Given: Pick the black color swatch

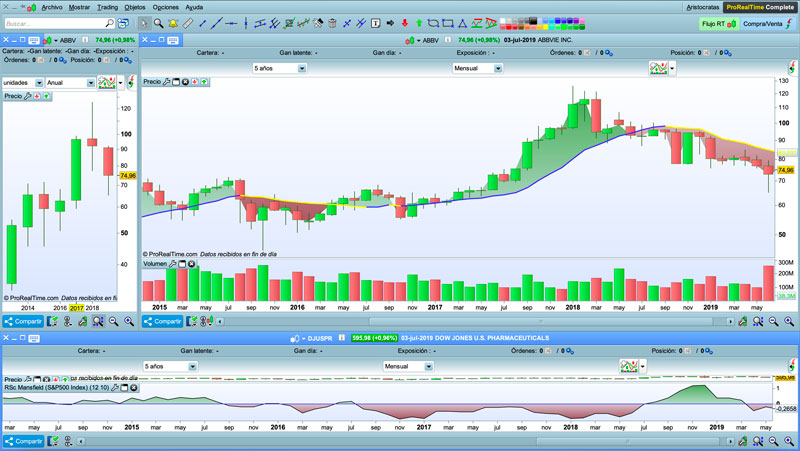Looking at the screenshot, I should (533, 21).
